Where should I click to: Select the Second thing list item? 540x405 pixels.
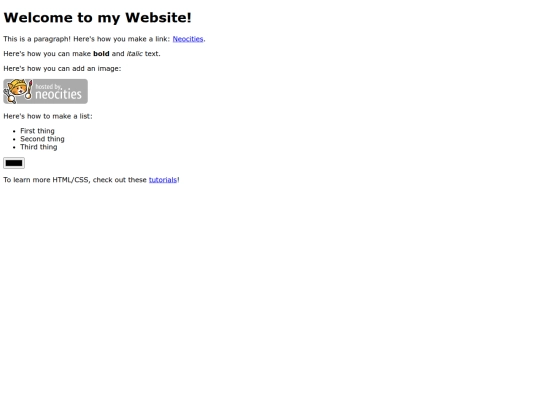pyautogui.click(x=42, y=139)
